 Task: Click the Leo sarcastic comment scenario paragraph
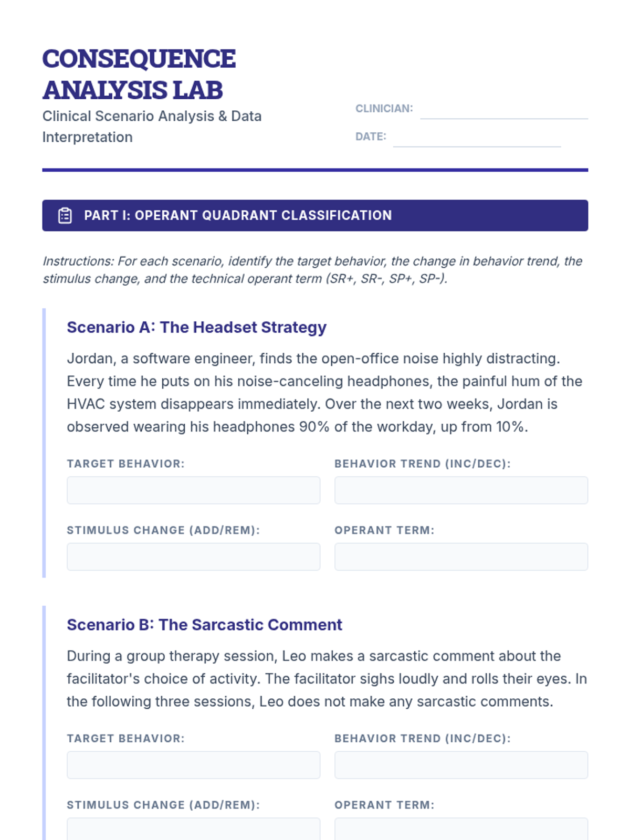pos(327,679)
